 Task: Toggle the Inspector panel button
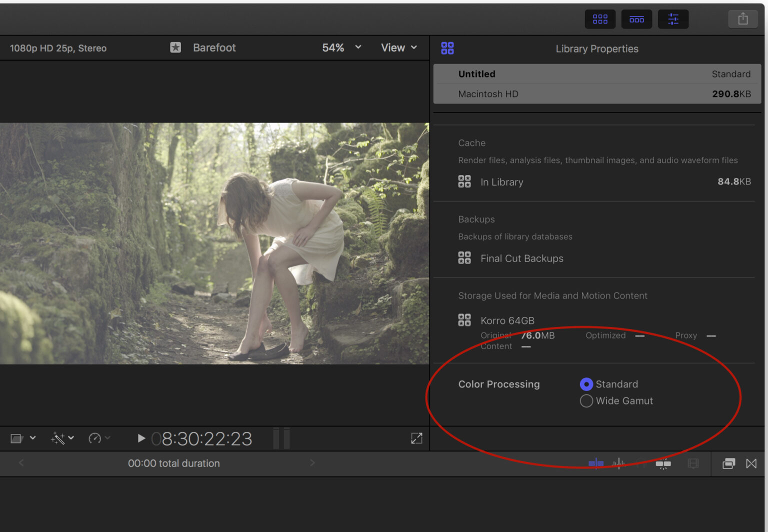[673, 19]
